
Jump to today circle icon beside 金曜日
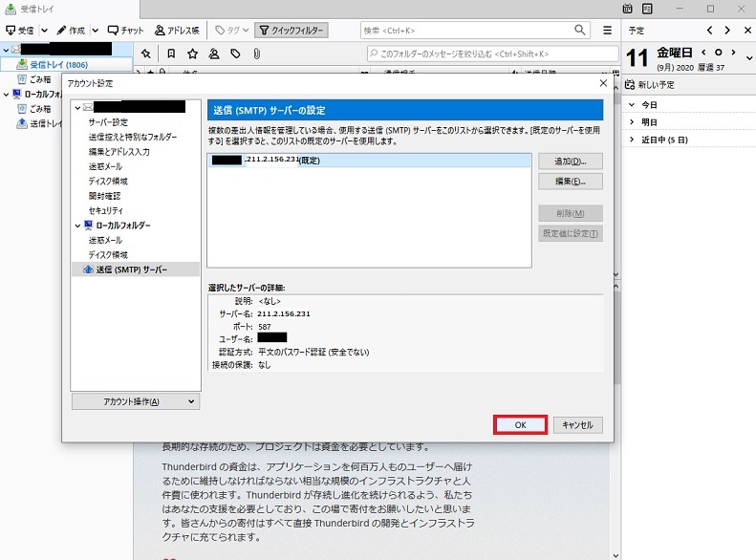tap(719, 52)
